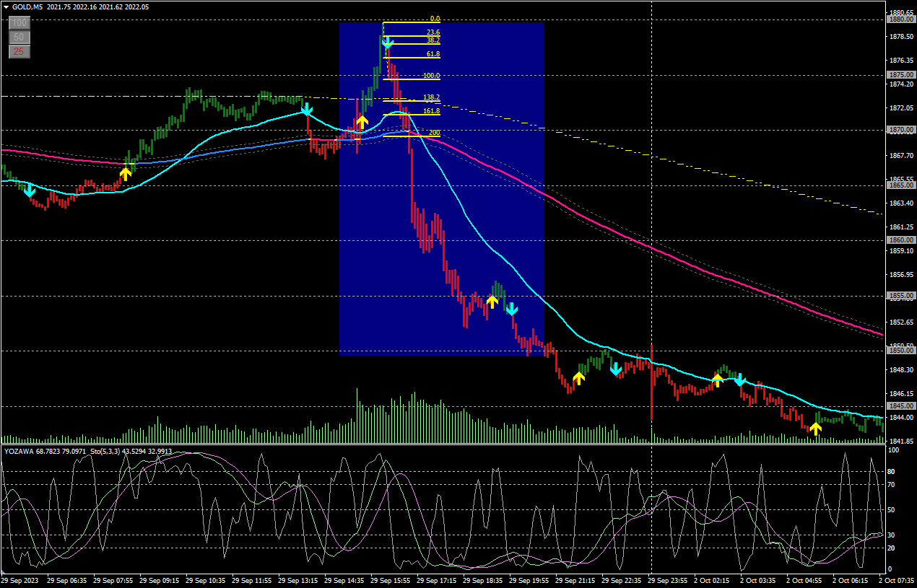917x588 pixels.
Task: Select the 61.8 Fibonacci level label
Action: 433,54
